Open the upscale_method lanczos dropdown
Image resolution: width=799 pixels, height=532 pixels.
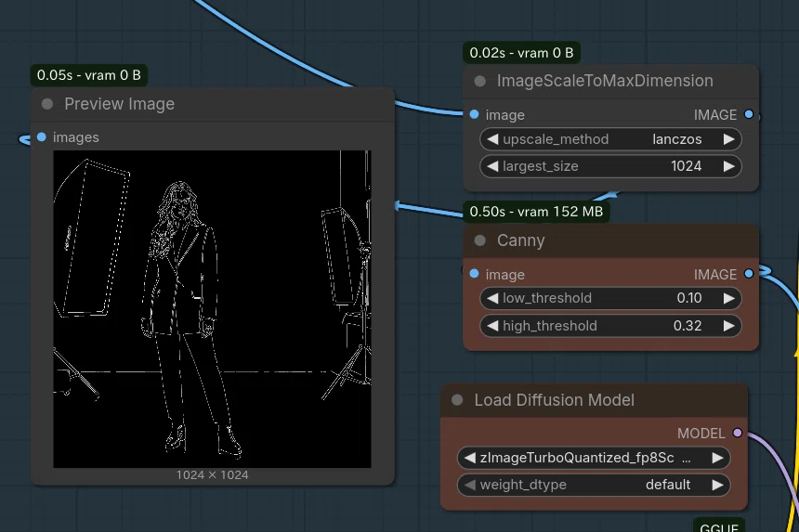[610, 139]
